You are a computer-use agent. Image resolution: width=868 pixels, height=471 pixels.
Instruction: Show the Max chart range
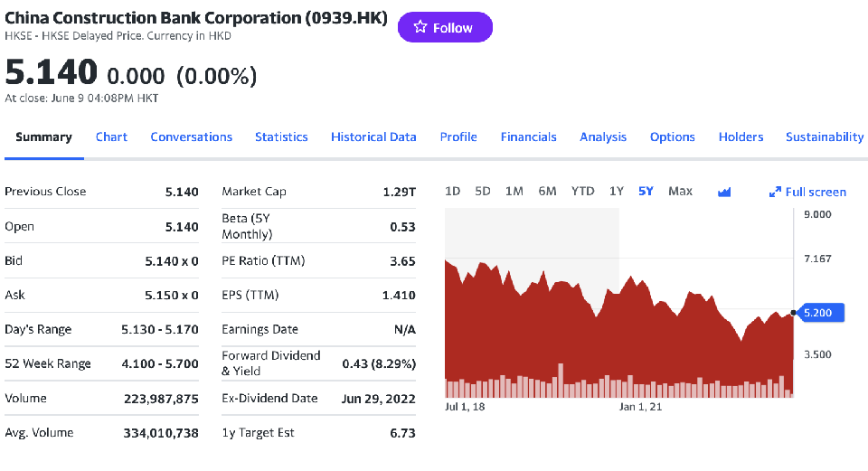tap(680, 191)
